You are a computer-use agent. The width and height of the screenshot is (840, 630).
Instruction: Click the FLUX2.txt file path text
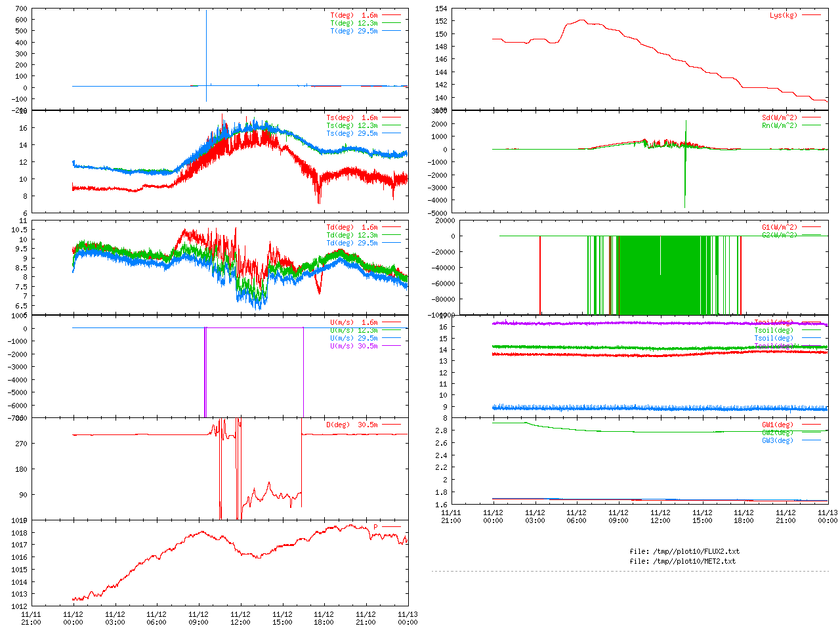[x=684, y=551]
